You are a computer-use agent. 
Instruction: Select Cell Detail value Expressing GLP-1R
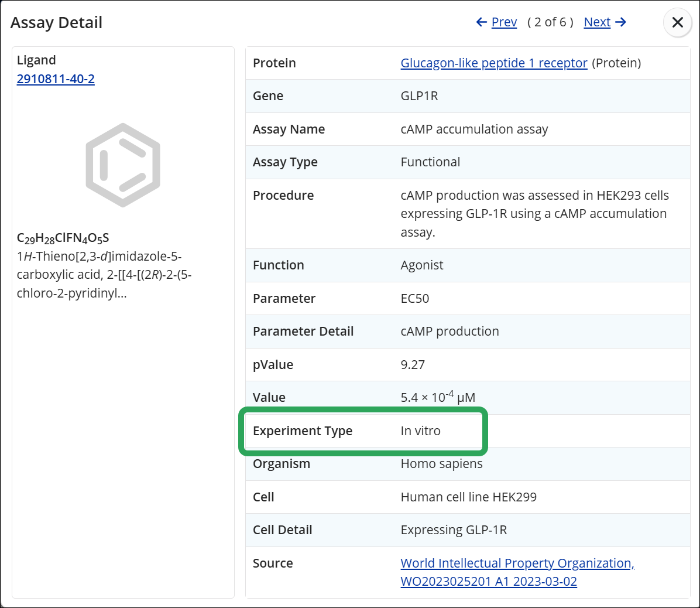coord(454,530)
